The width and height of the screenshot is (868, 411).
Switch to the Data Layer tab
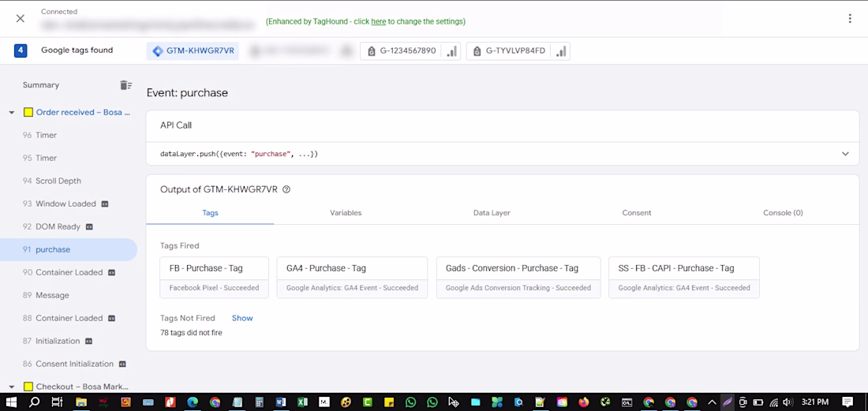coord(492,213)
